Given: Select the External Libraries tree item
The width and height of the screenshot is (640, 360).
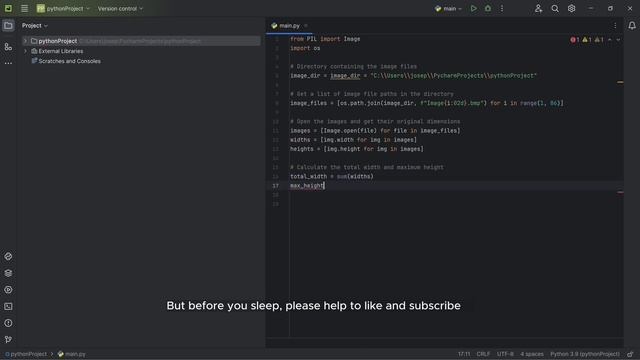Looking at the screenshot, I should 57,51.
